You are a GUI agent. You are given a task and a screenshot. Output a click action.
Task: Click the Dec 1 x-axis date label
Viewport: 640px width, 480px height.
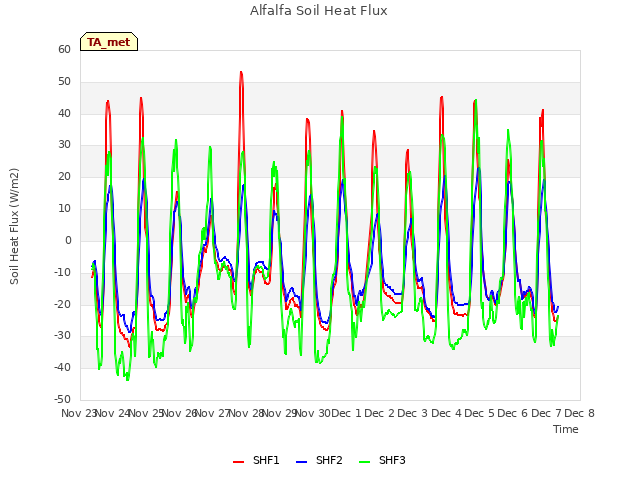click(346, 413)
